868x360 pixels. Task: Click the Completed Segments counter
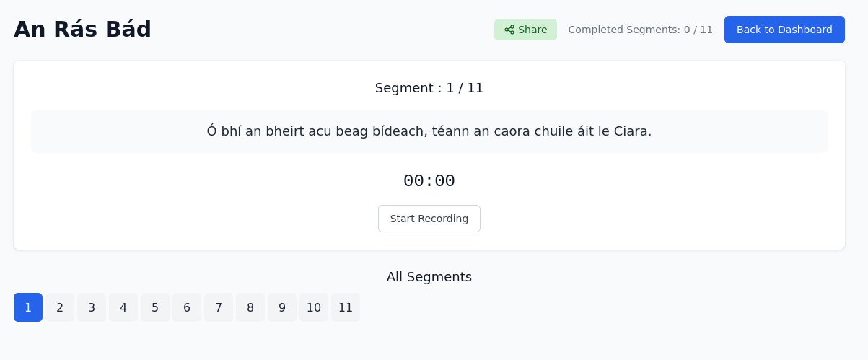[x=640, y=30]
